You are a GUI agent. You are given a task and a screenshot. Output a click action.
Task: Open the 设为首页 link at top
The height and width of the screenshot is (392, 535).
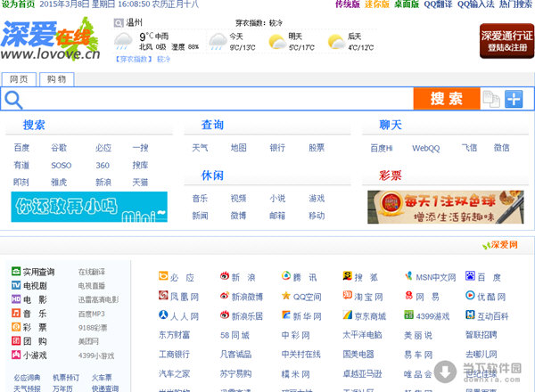pyautogui.click(x=19, y=4)
